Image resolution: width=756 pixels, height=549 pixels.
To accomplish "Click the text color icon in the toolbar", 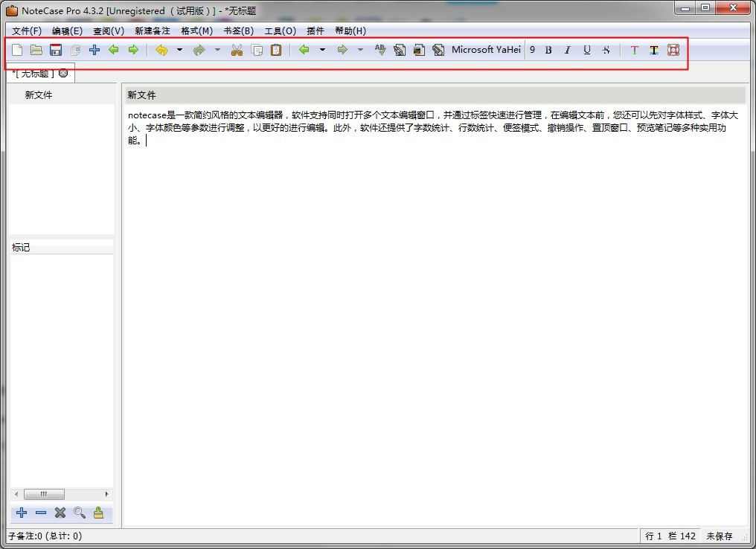I will 634,50.
